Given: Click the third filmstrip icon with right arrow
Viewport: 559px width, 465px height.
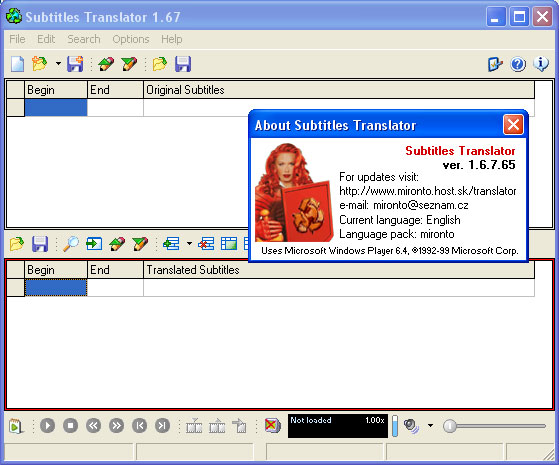Looking at the screenshot, I should point(240,426).
